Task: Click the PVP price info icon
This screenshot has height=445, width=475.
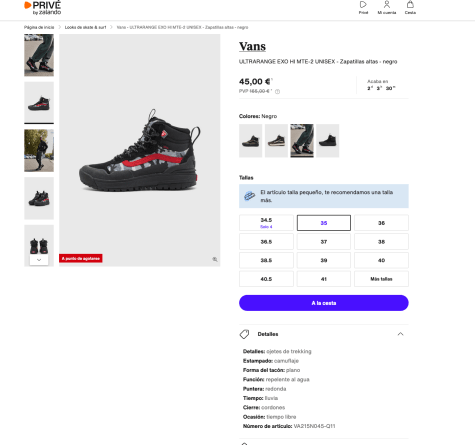Action: tap(277, 92)
